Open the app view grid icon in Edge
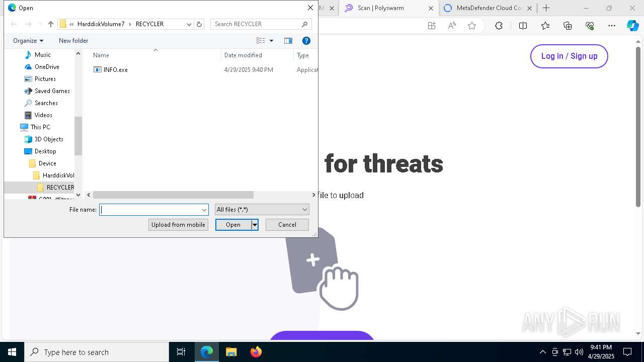This screenshot has width=644, height=362. (432, 26)
